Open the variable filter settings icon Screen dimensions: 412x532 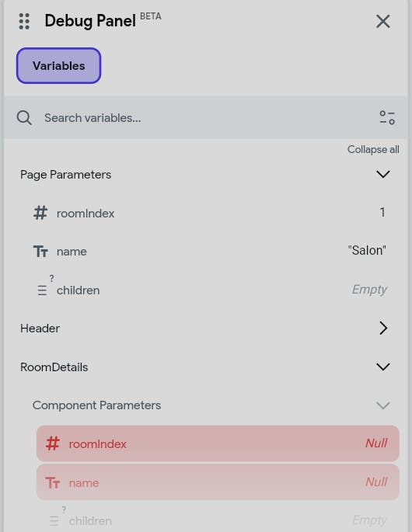tap(387, 118)
